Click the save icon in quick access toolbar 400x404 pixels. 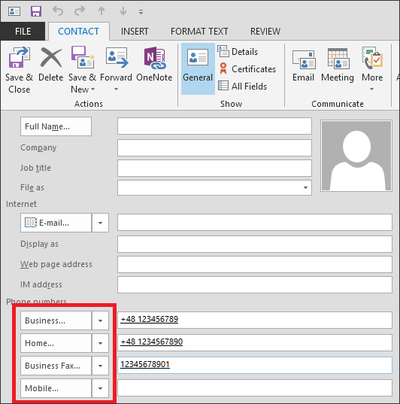(36, 11)
